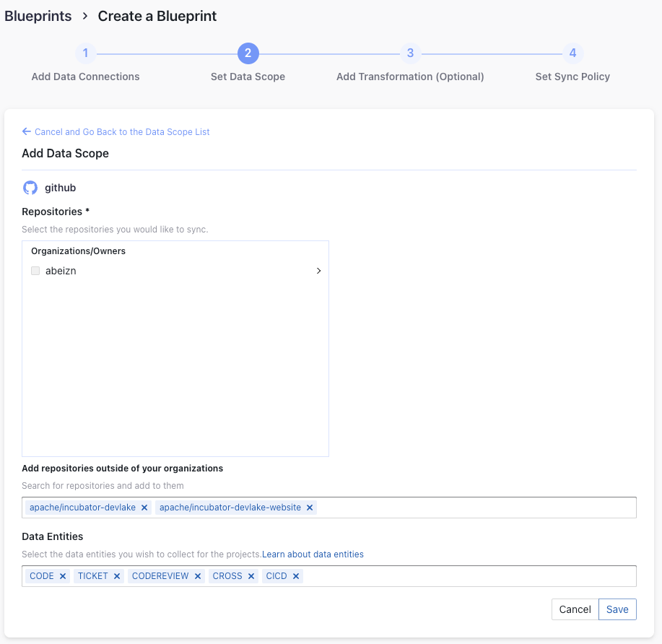Remove the CODE data entity tag
Viewport: 662px width, 644px height.
pyautogui.click(x=63, y=576)
